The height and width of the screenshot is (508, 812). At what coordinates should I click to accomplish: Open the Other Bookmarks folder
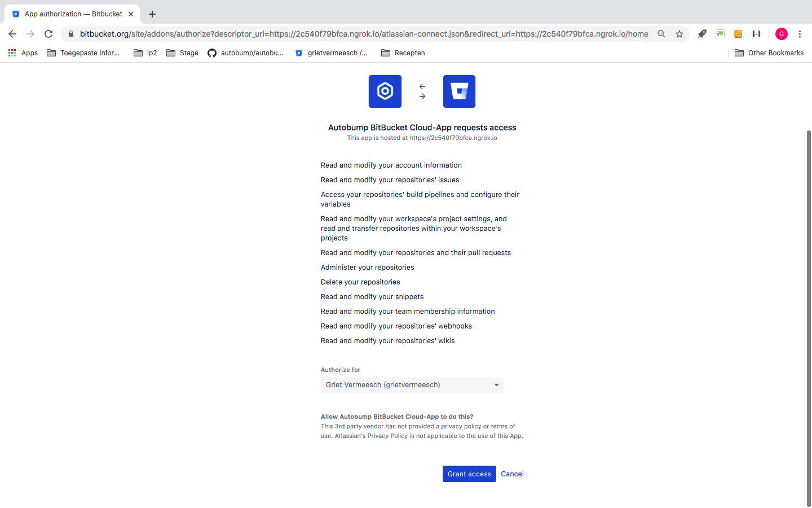tap(769, 53)
